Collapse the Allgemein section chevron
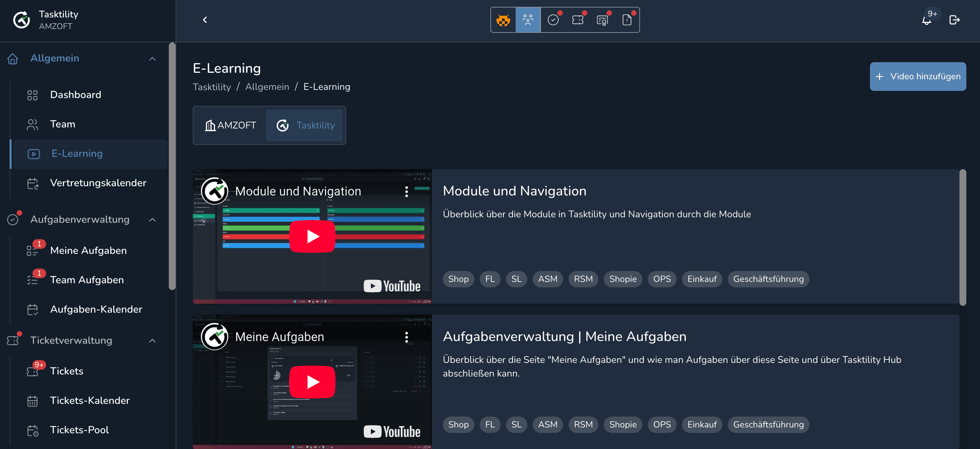Viewport: 980px width, 449px height. [x=152, y=58]
